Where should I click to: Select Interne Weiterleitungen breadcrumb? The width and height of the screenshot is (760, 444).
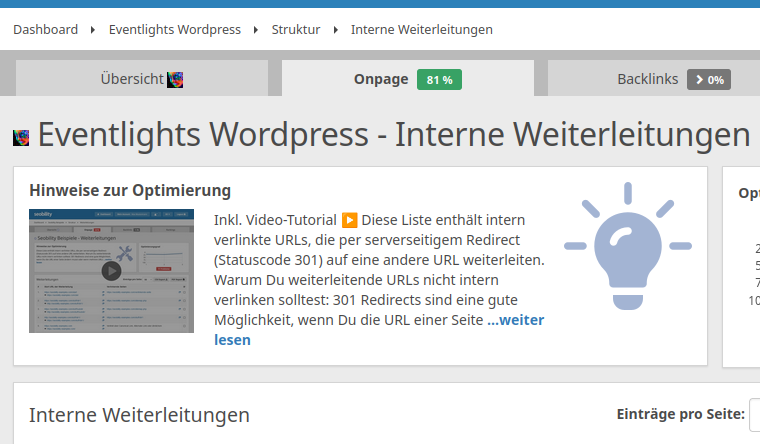422,30
